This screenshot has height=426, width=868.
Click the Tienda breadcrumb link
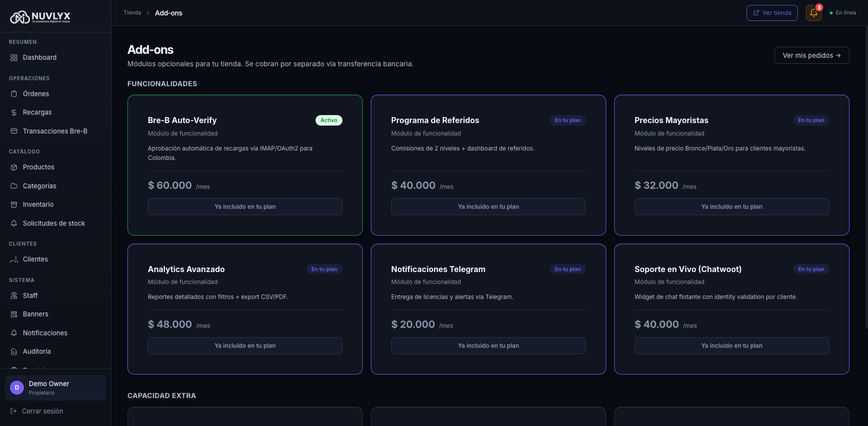point(132,12)
